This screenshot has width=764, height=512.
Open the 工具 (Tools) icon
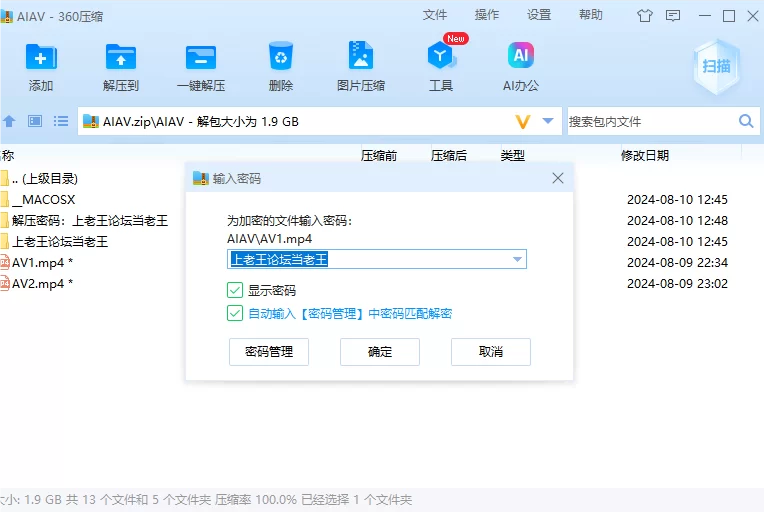point(441,58)
